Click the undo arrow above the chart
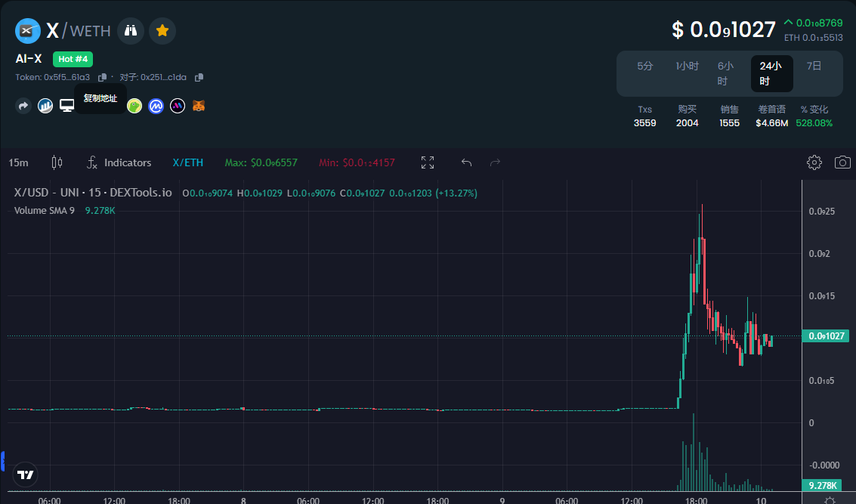The height and width of the screenshot is (504, 856). click(466, 162)
